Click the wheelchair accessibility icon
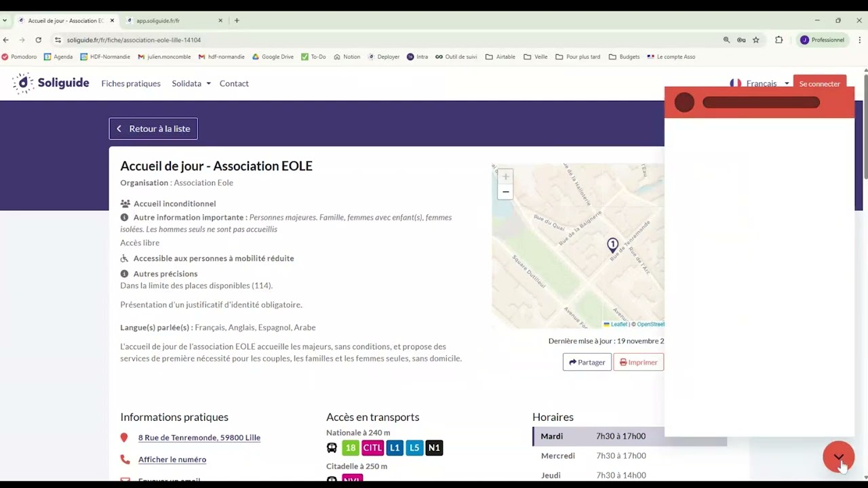 [x=125, y=258]
